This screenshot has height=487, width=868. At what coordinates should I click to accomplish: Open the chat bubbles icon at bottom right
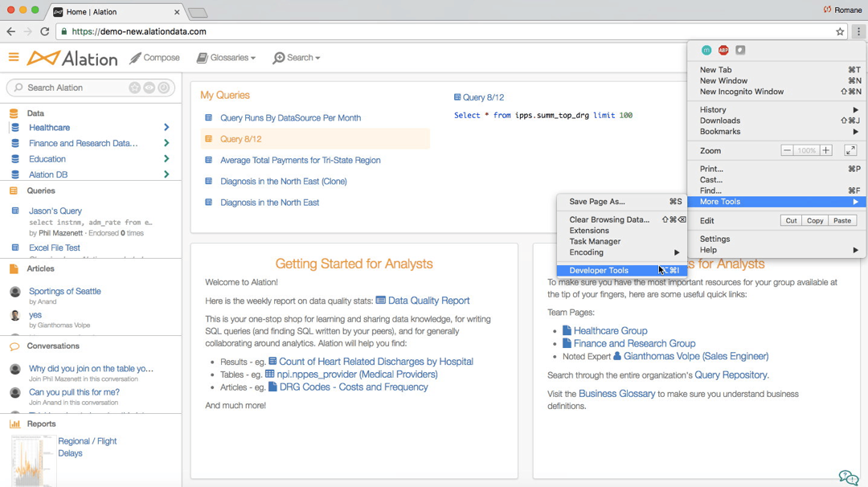(849, 477)
